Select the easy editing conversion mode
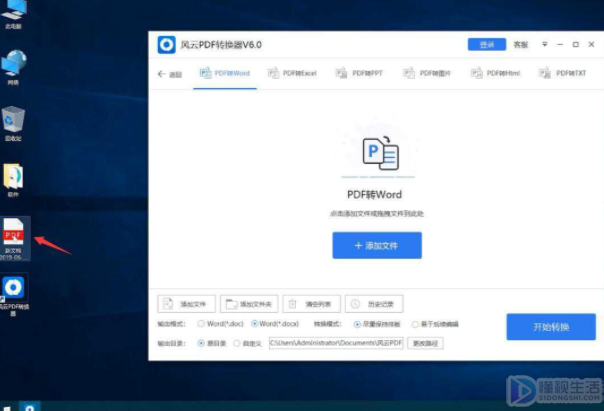 pos(435,324)
